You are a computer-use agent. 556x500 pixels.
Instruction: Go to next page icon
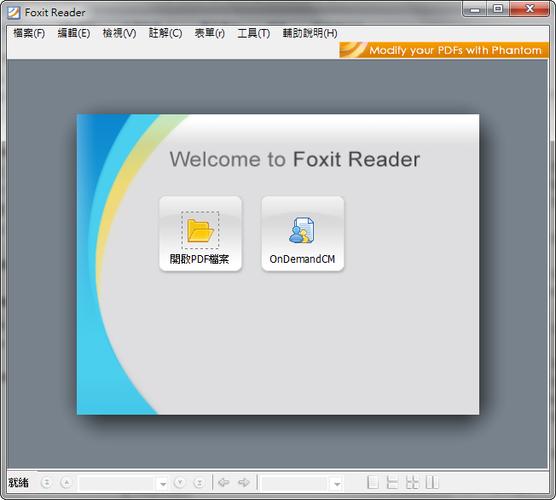180,483
